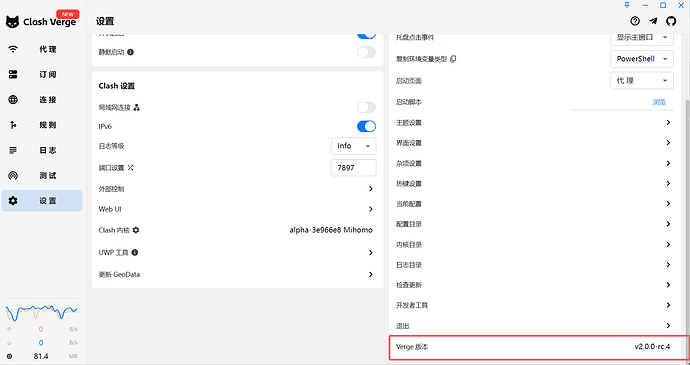690x365 pixels.
Task: Go to the 测试 sidebar page
Action: pos(42,176)
